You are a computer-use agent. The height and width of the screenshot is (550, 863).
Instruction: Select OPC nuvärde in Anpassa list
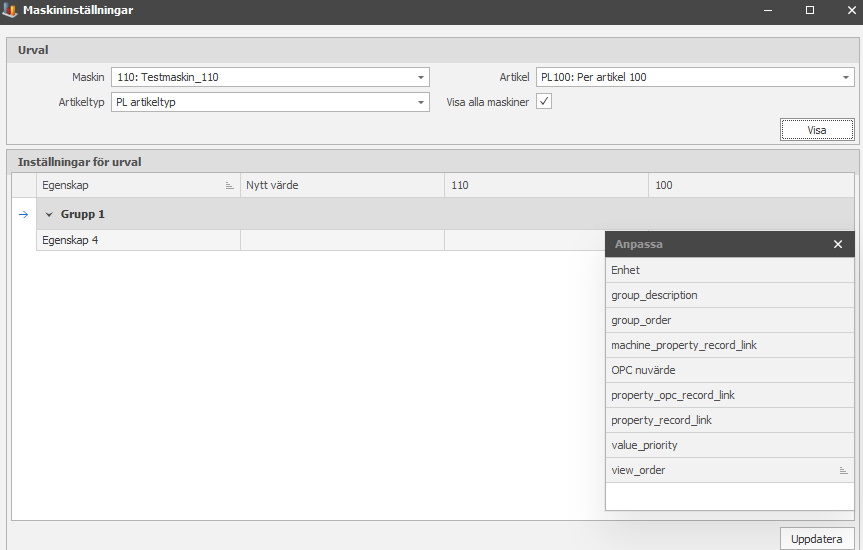[x=729, y=370]
